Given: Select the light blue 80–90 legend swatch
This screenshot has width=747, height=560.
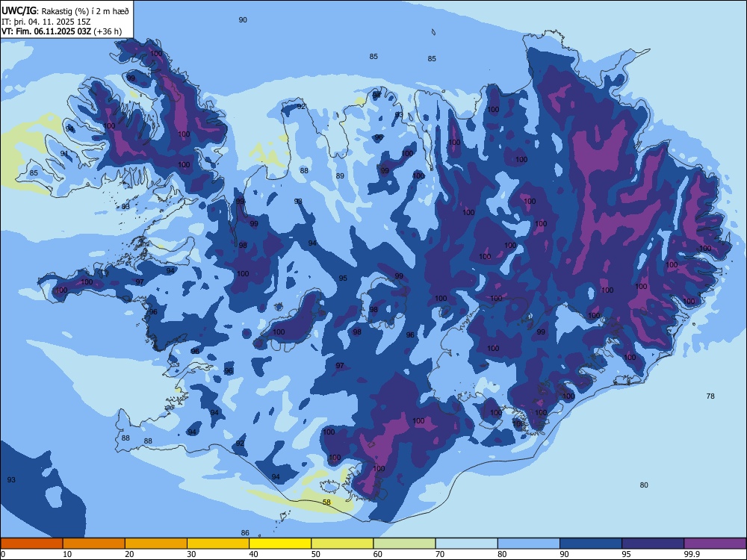Looking at the screenshot, I should (x=529, y=544).
